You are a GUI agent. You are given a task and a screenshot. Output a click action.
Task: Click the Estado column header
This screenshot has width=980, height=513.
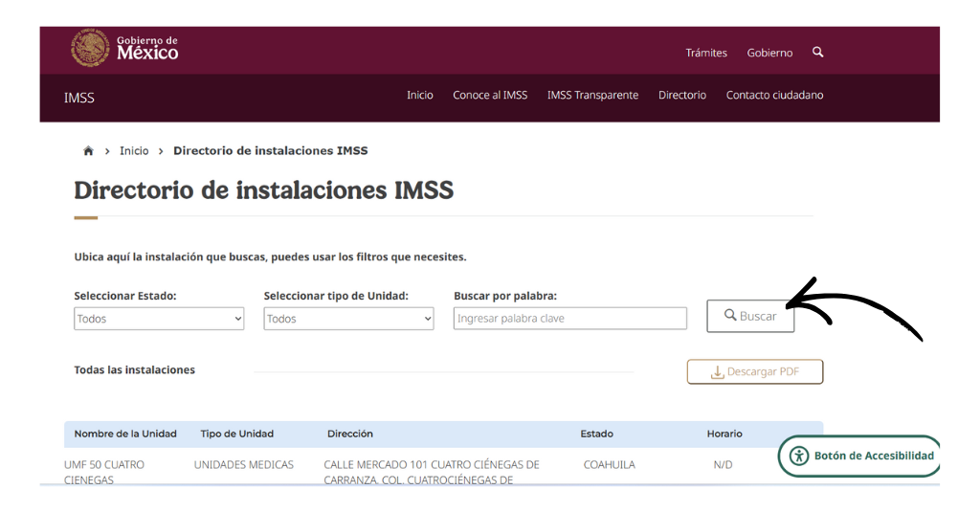tap(596, 434)
